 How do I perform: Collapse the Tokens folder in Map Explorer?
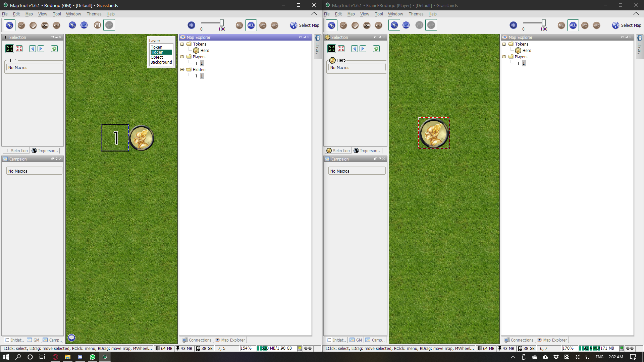(x=182, y=44)
